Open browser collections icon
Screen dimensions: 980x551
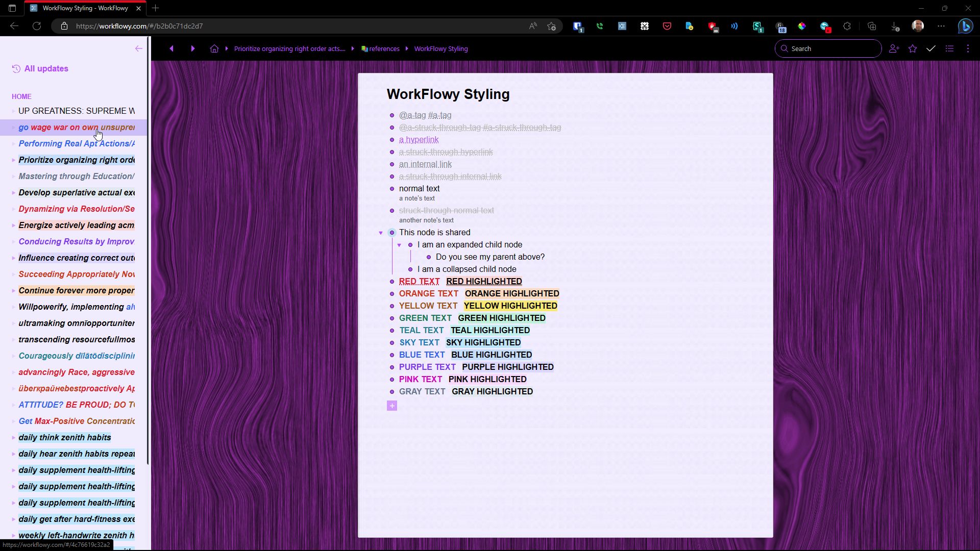pyautogui.click(x=872, y=26)
